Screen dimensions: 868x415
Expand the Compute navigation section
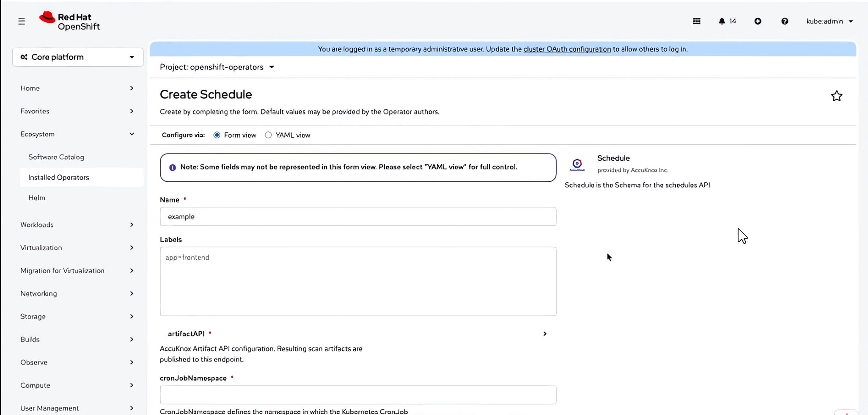coord(77,385)
